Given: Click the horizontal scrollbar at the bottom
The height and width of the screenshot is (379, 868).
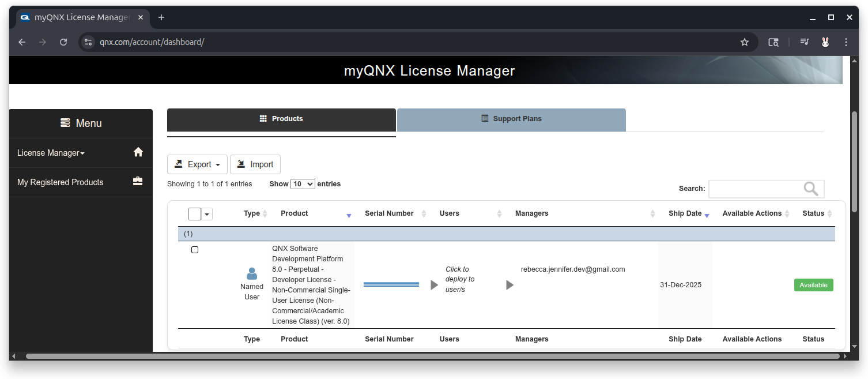Looking at the screenshot, I should pos(432,357).
